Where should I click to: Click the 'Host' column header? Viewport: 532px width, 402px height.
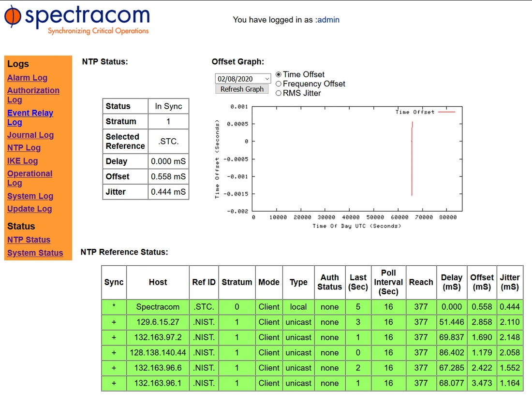158,282
